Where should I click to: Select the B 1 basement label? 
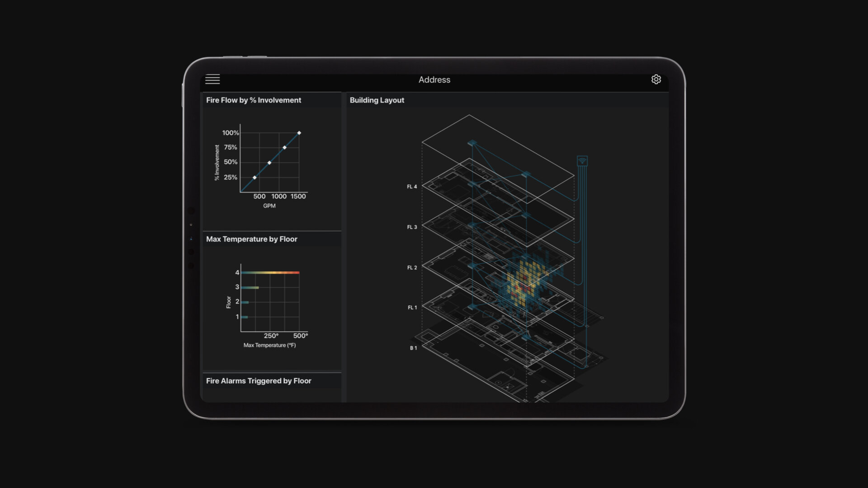413,348
